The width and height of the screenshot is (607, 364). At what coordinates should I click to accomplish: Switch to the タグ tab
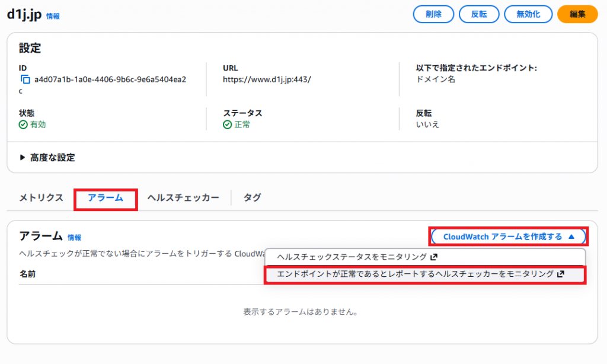(x=252, y=198)
